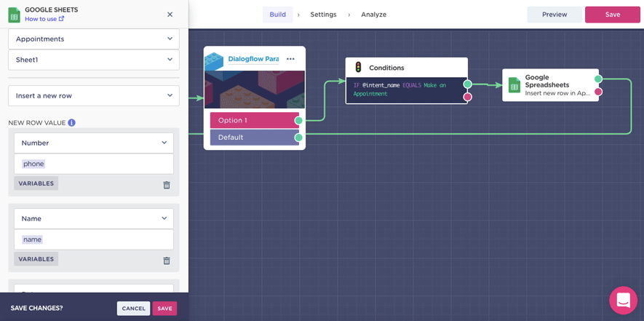Close the Google Sheets side panel
Screen dimensions: 644x321
coord(170,15)
